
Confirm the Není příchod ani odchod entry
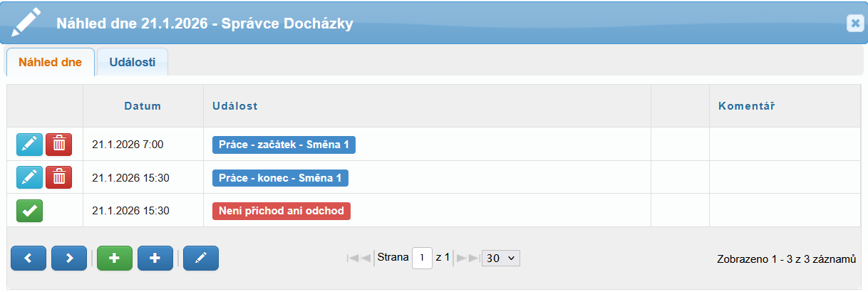(x=29, y=211)
